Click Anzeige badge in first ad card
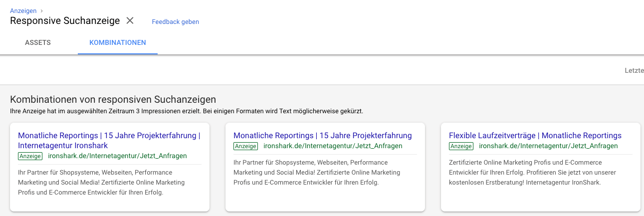Viewport: 644px width, 216px height. click(30, 156)
